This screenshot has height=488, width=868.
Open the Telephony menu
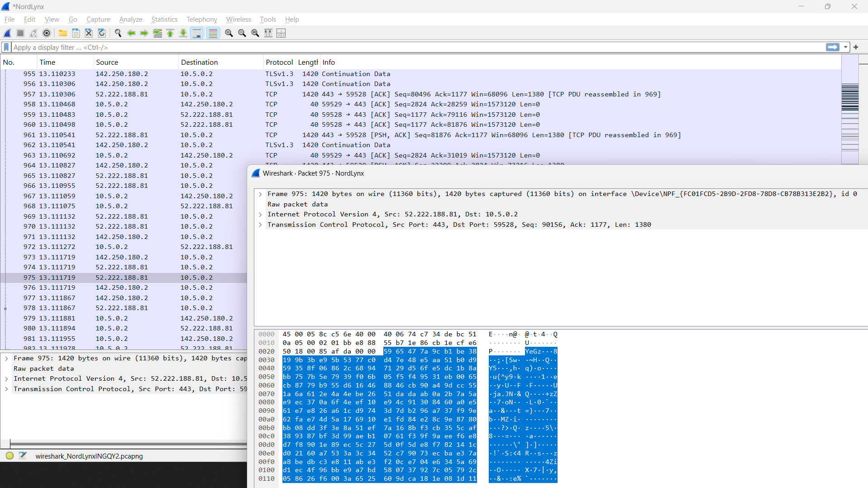[x=202, y=19]
